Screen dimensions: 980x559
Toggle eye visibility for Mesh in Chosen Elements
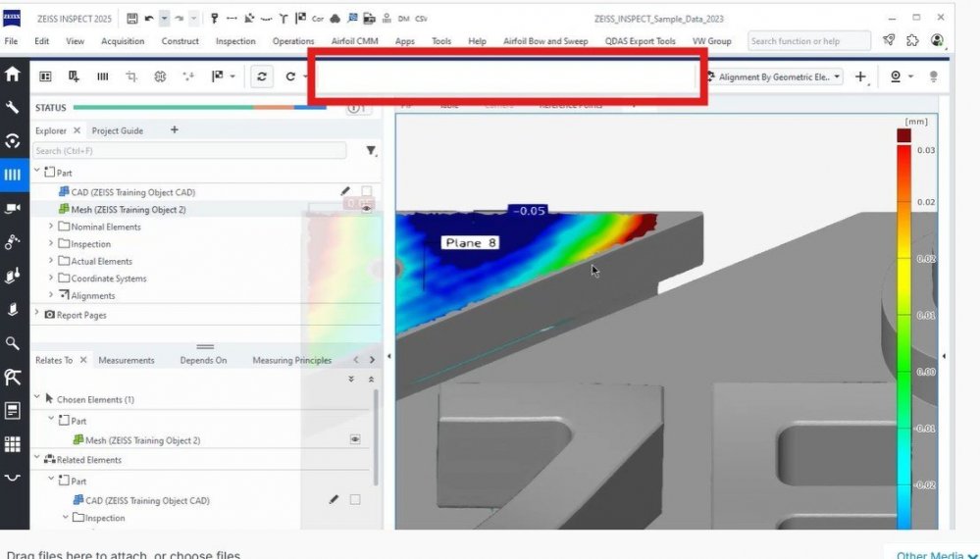pos(355,439)
